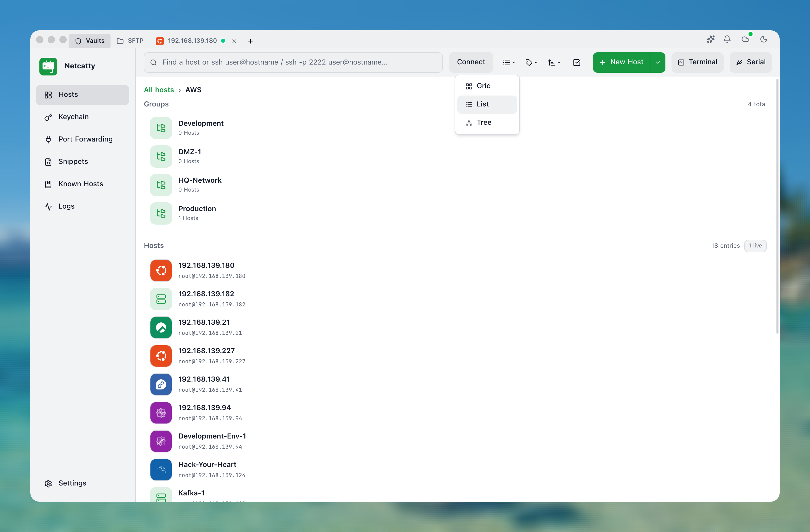Click the Ubuntu icon of host 192.168.139.180
This screenshot has width=810, height=532.
161,270
